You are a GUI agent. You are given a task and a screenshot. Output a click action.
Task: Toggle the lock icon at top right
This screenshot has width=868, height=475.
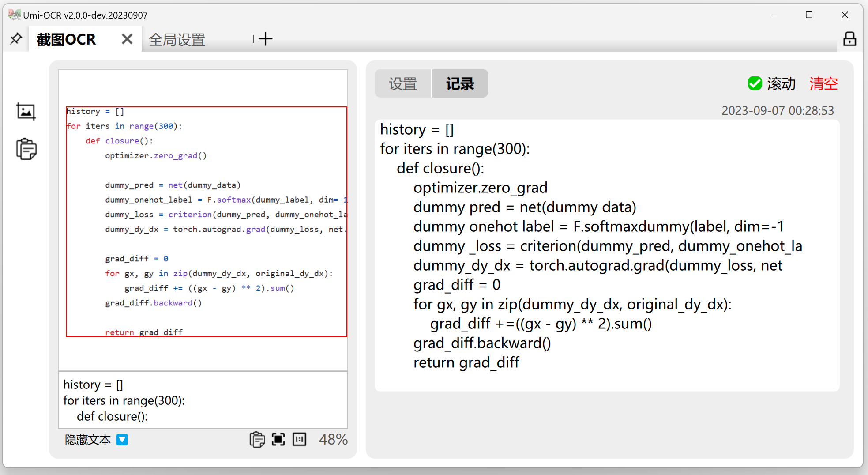850,39
